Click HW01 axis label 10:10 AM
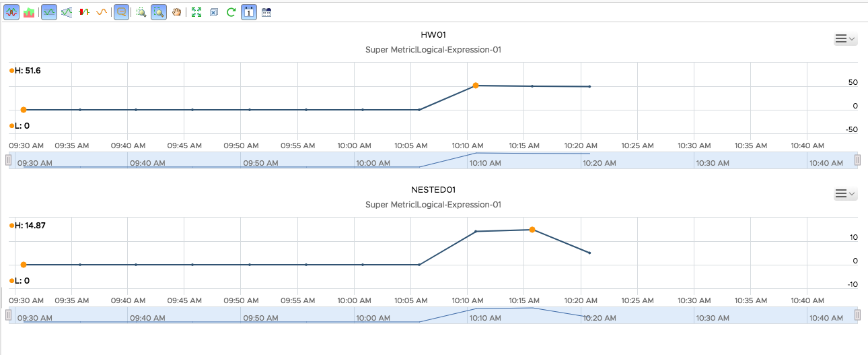The width and height of the screenshot is (868, 355). [x=468, y=146]
